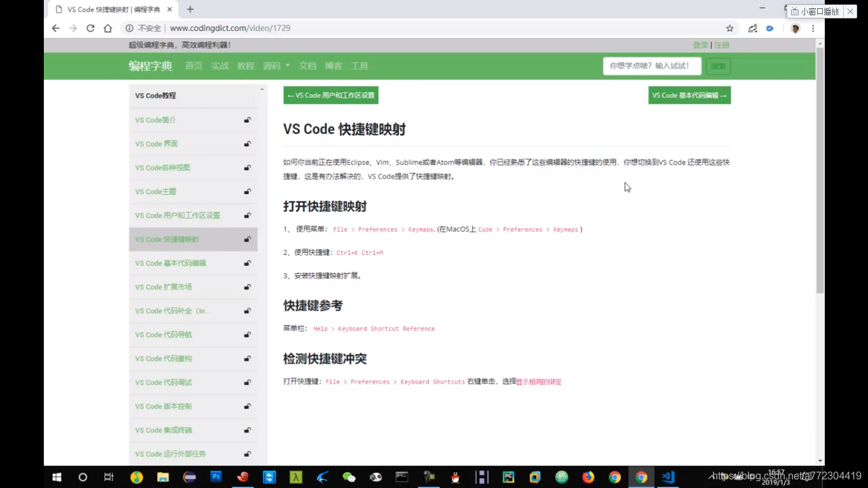Click the 你想学点啥 search input

click(652, 66)
